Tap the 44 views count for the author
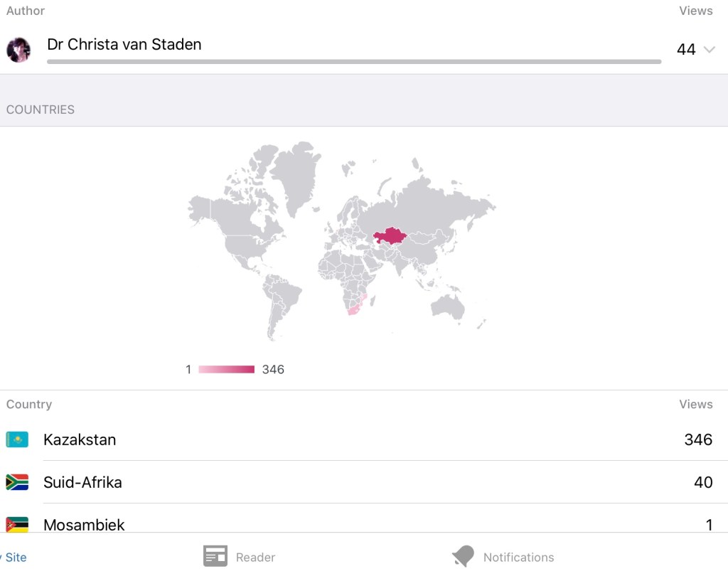Viewport: 728px width, 581px height. 686,49
